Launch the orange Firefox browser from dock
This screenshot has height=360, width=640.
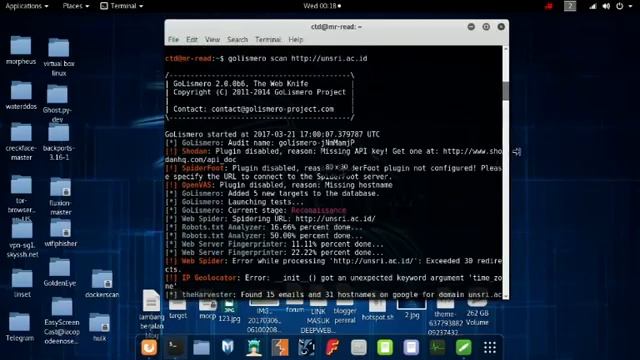pos(149,347)
